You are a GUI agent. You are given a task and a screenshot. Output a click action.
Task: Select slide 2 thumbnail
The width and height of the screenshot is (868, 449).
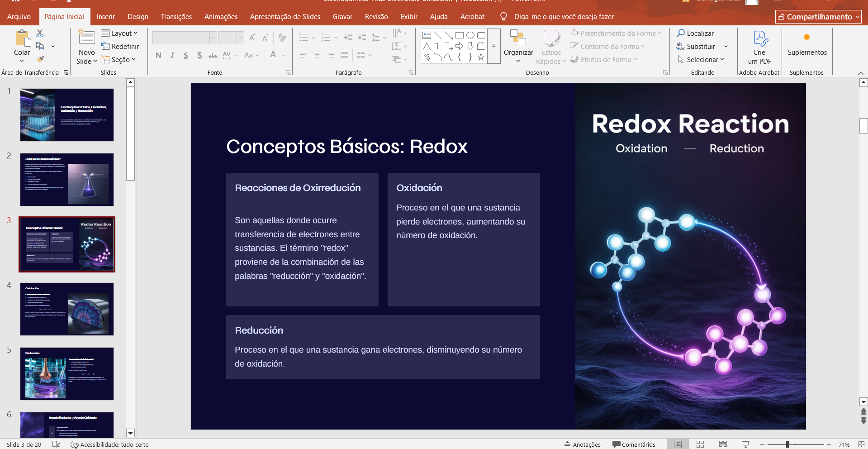(67, 180)
